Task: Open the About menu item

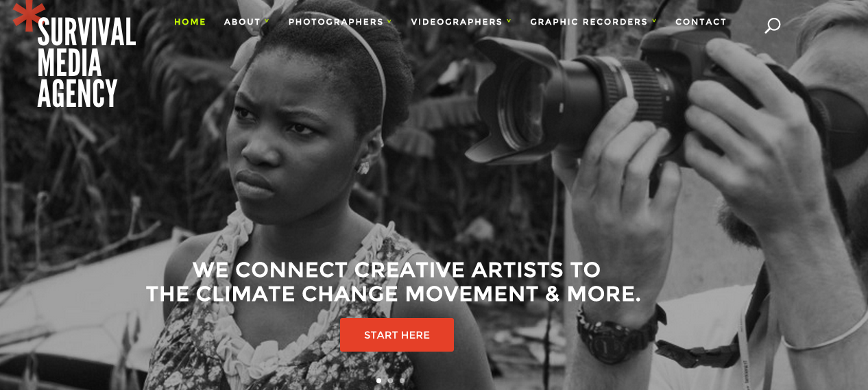Action: pyautogui.click(x=243, y=22)
